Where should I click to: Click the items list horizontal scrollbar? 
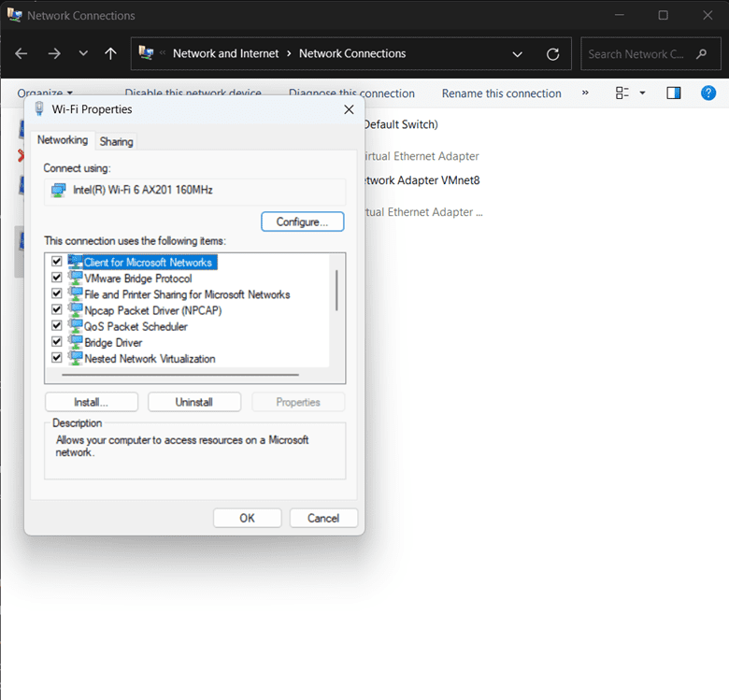pos(180,374)
